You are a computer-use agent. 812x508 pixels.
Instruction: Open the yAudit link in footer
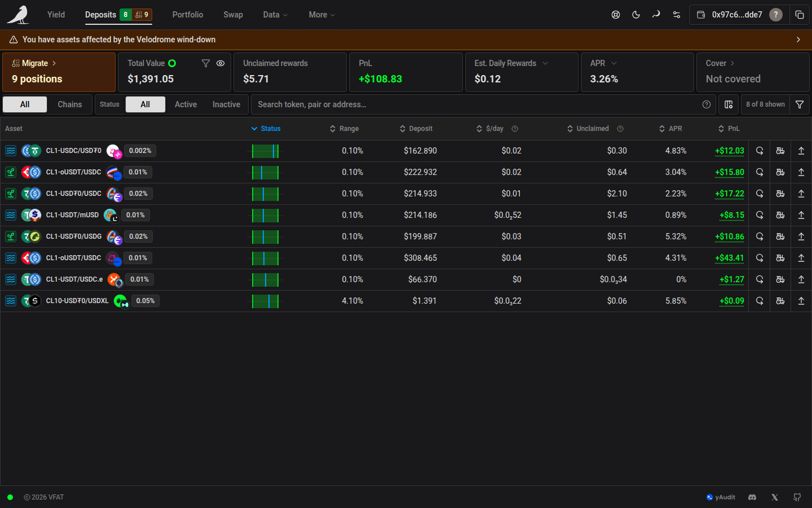pos(721,497)
